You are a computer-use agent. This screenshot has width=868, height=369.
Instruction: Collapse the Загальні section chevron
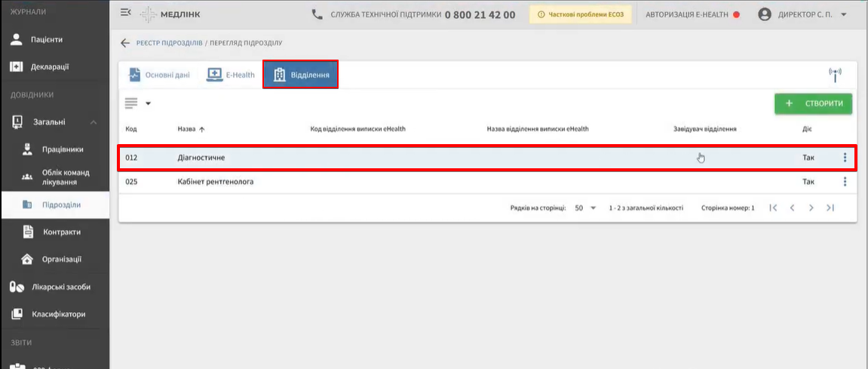click(x=94, y=122)
